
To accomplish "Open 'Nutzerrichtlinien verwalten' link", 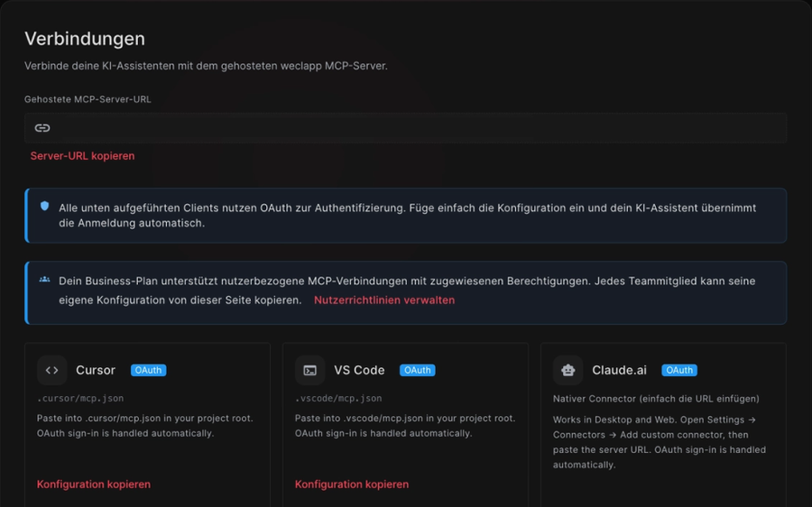I will 384,300.
